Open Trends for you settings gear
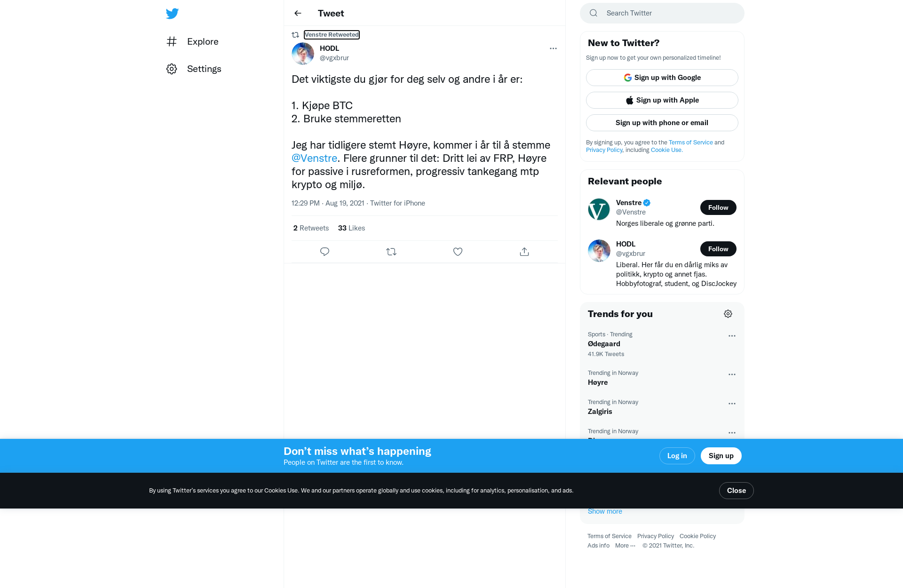This screenshot has width=903, height=588. [x=728, y=314]
